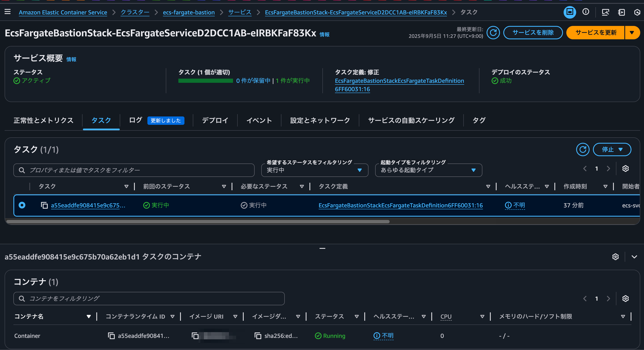644x350 pixels.
Task: Open tasks table preferences gear
Action: click(625, 169)
